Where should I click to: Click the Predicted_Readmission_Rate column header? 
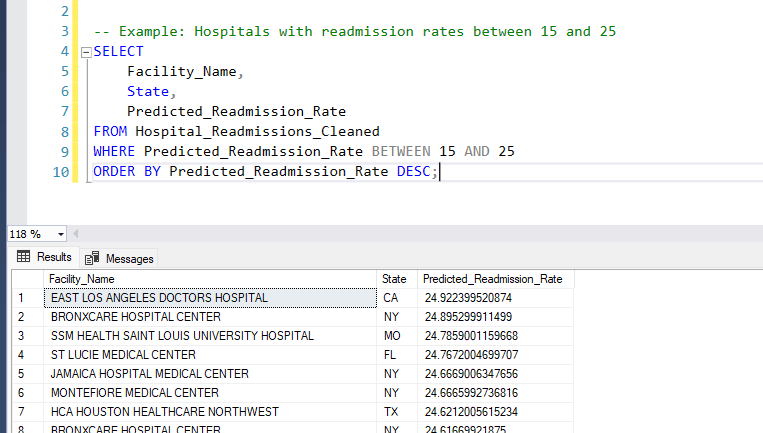coord(495,279)
